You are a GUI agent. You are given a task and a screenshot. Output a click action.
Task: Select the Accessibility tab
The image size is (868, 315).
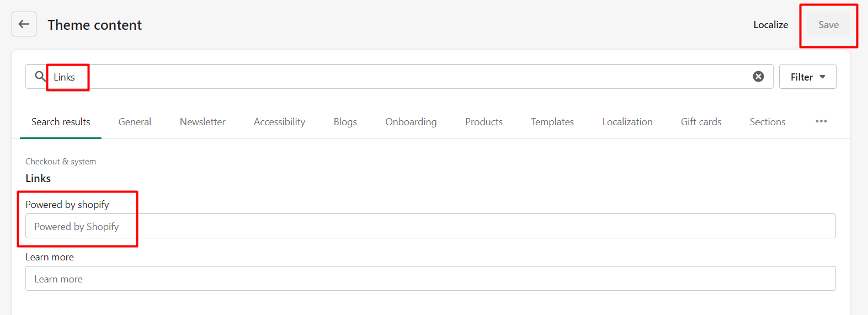coord(279,122)
